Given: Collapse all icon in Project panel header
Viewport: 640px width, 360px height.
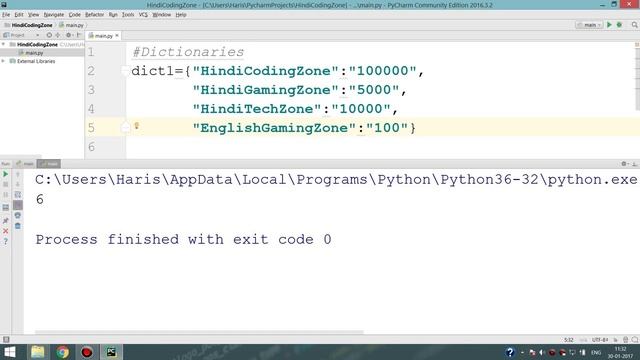Looking at the screenshot, I should pyautogui.click(x=58, y=35).
